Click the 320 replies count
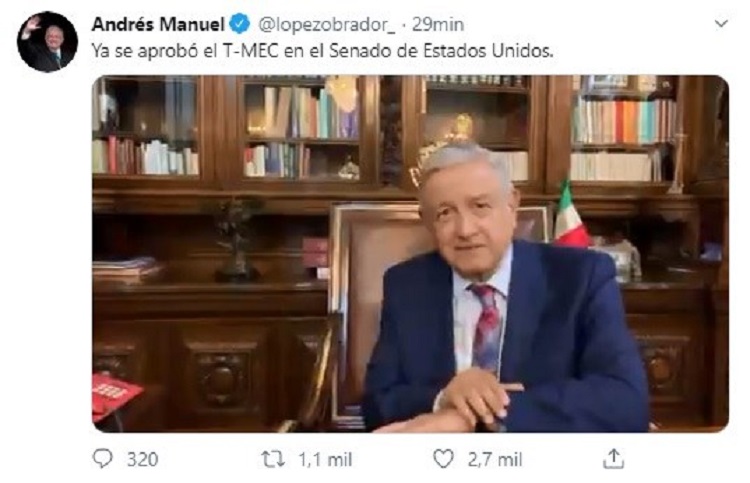 coord(143,460)
